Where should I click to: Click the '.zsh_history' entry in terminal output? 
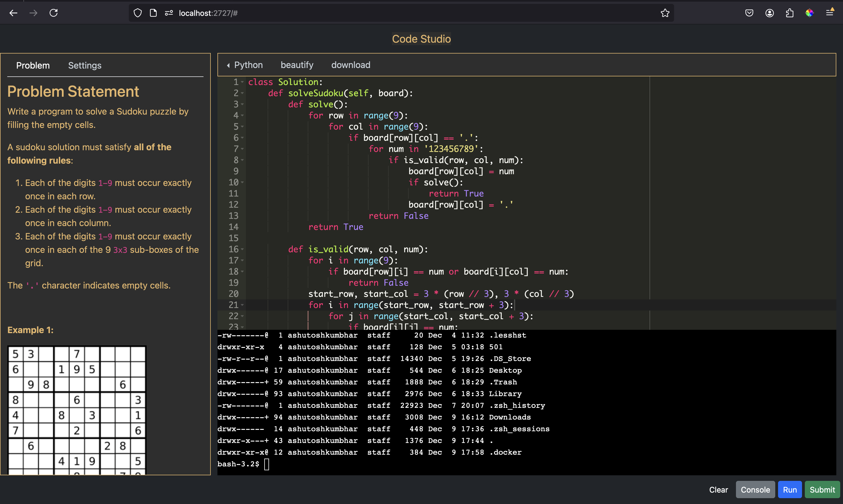(517, 406)
